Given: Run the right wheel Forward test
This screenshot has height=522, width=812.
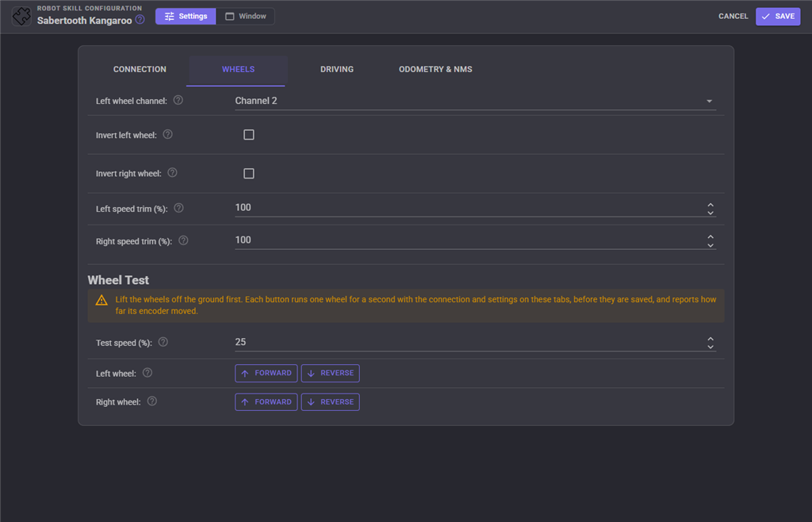Looking at the screenshot, I should [x=266, y=402].
